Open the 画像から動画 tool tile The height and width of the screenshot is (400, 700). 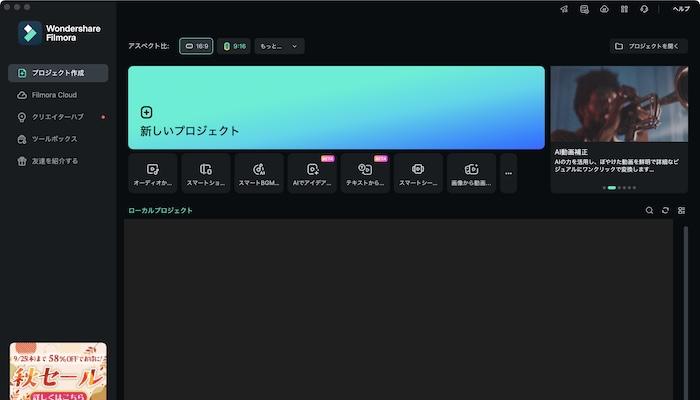coord(471,173)
